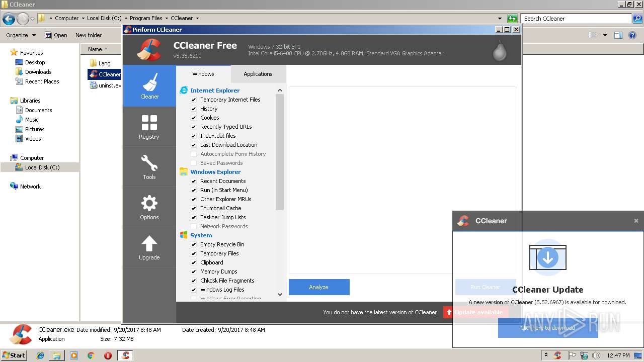This screenshot has width=644, height=362.
Task: Click the volume speaker tray icon
Action: click(x=596, y=355)
